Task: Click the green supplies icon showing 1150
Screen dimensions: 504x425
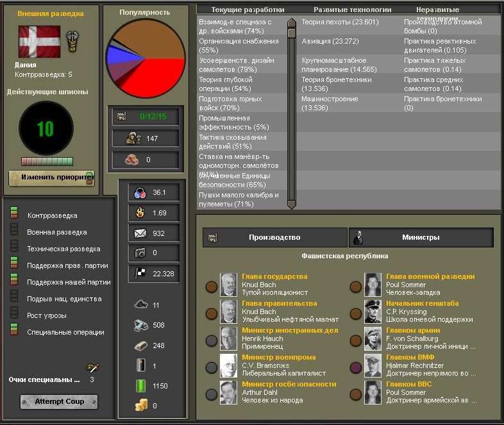Action: 141,386
